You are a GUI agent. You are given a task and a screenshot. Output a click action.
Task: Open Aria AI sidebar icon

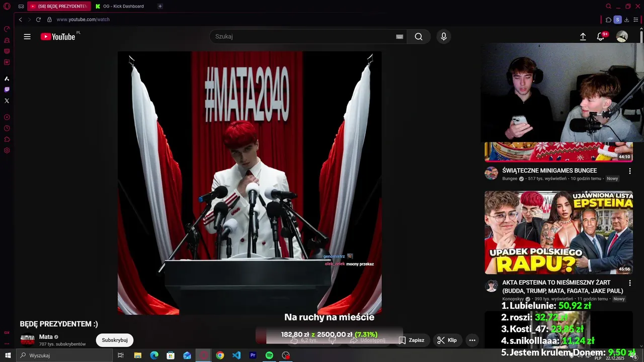pos(7,78)
